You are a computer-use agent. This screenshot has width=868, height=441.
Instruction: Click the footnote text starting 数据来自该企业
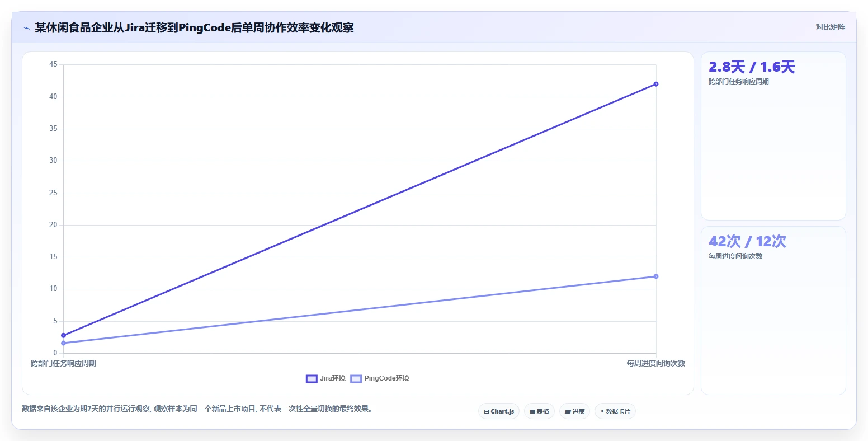pos(197,409)
